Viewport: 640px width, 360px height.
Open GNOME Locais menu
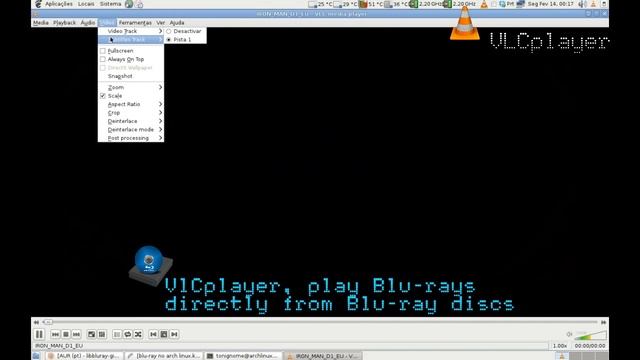click(x=86, y=4)
